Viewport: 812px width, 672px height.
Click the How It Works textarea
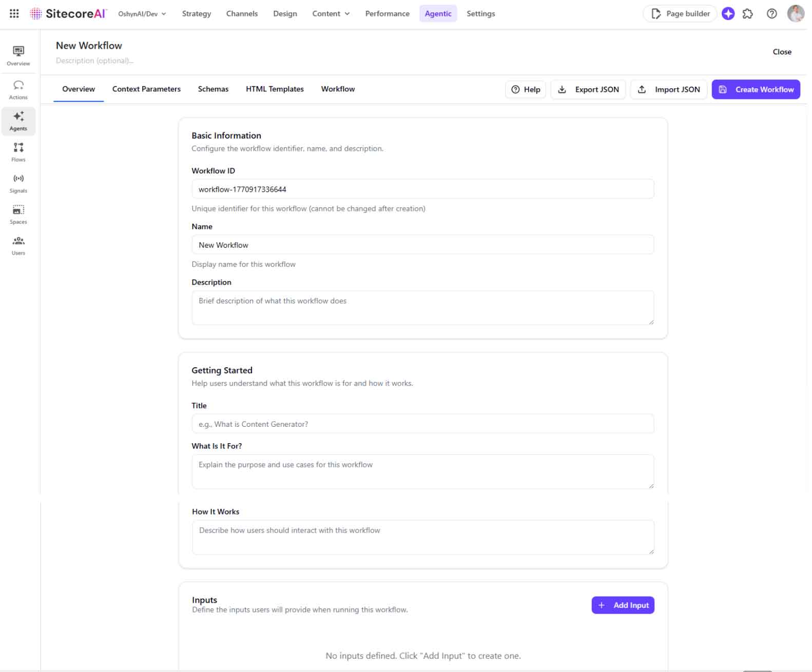[x=423, y=537]
